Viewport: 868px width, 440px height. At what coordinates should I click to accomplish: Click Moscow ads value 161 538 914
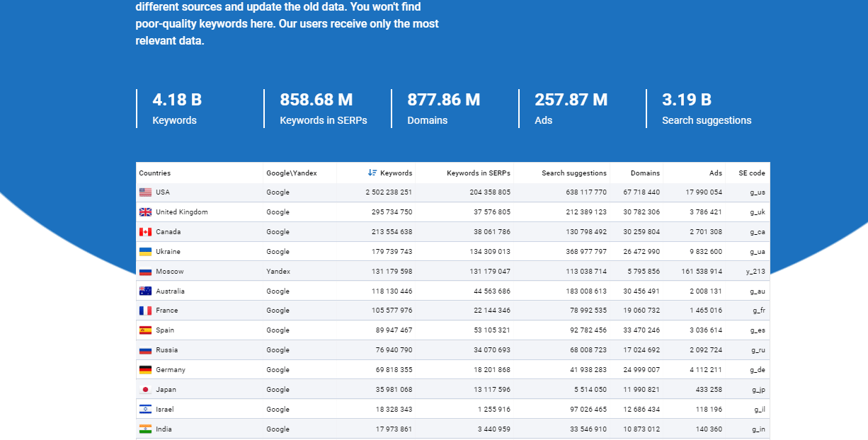click(x=702, y=272)
